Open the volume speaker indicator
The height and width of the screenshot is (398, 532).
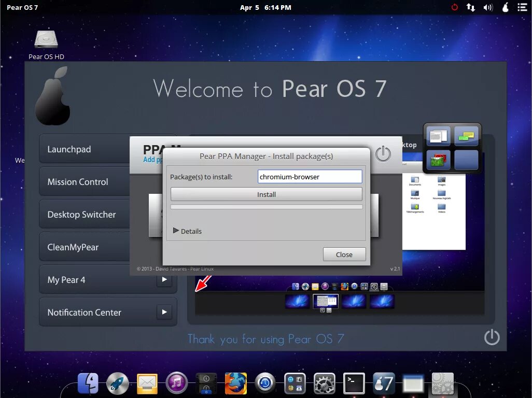488,7
